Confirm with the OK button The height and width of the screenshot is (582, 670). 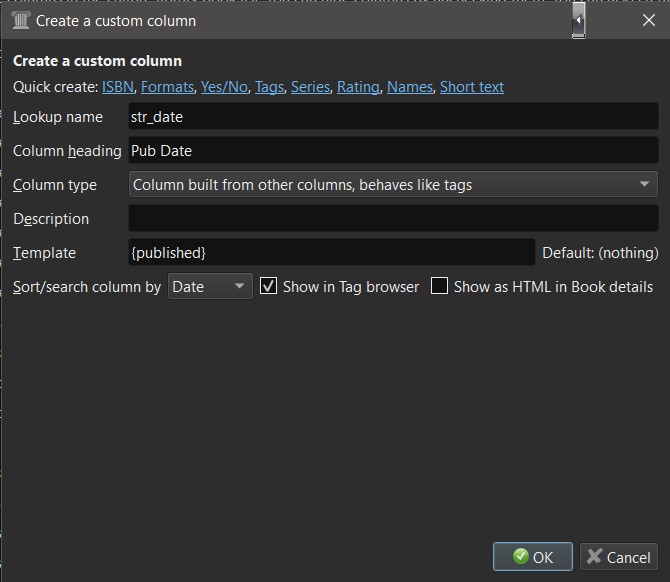[532, 557]
